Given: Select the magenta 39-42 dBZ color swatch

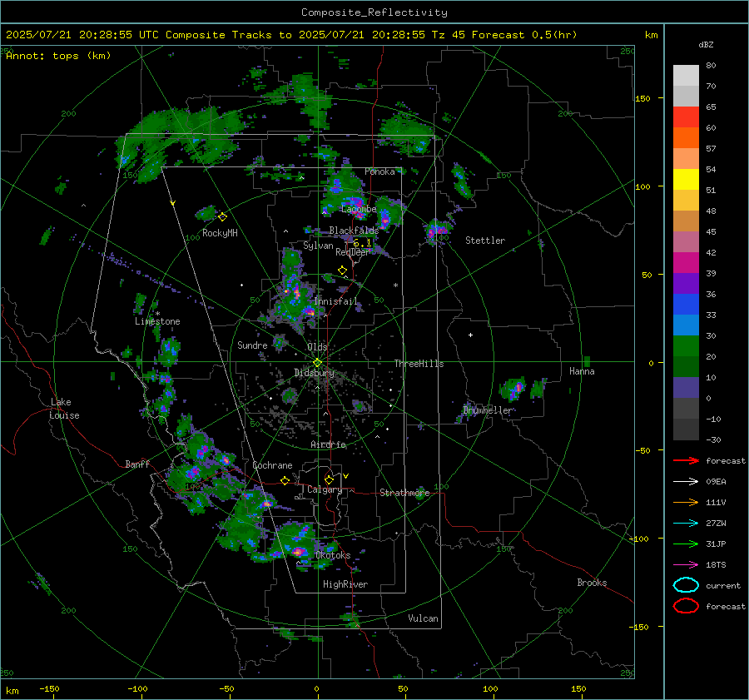Looking at the screenshot, I should pos(686,263).
